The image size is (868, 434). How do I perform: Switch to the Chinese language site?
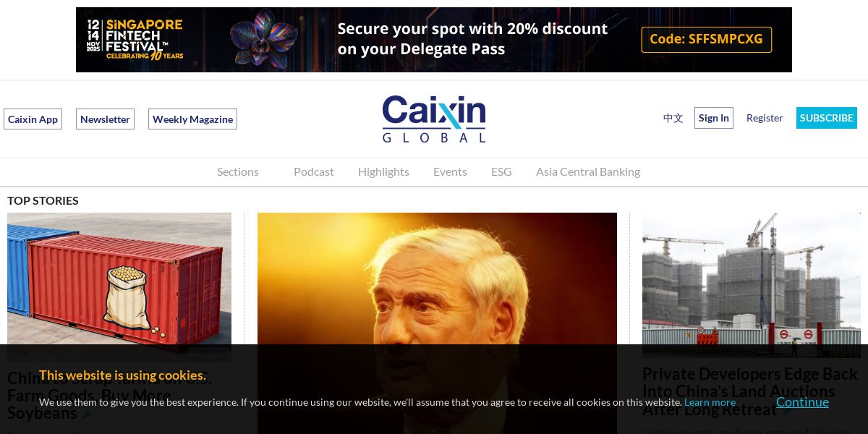(673, 118)
